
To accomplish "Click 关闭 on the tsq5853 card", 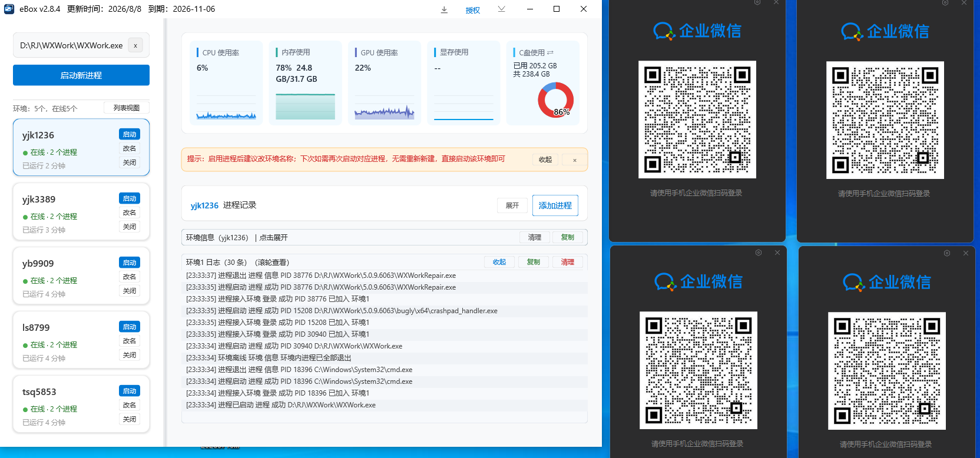I will 130,419.
